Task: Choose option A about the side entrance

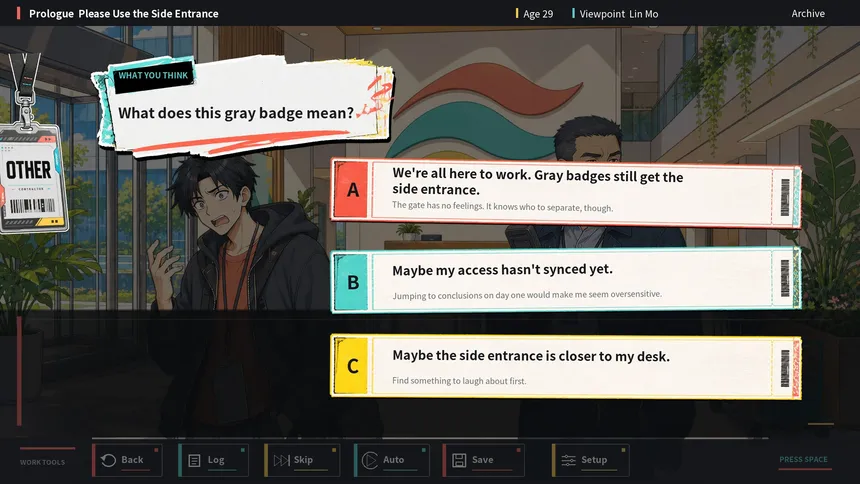Action: point(566,193)
